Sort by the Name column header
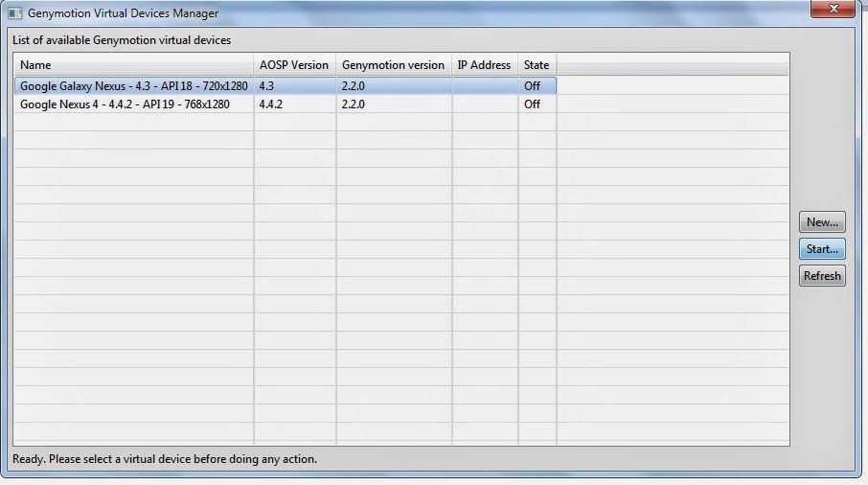Image resolution: width=868 pixels, height=485 pixels. coord(133,65)
